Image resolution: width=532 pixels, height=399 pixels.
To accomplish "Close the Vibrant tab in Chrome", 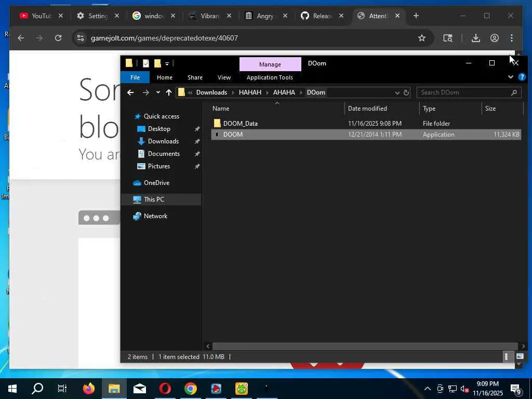I will coord(229,16).
